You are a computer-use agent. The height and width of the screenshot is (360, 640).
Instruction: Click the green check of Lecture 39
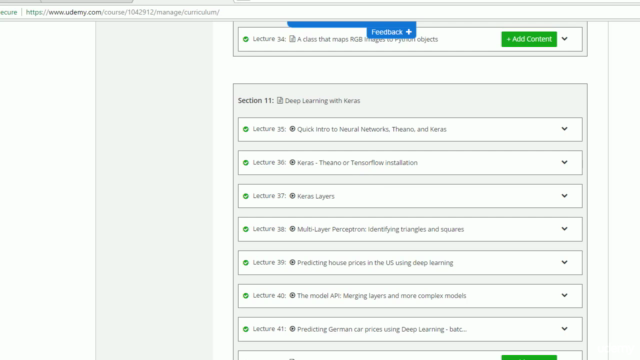click(246, 262)
